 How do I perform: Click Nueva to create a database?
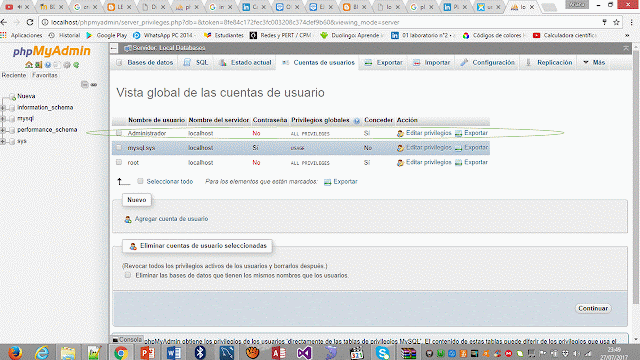click(x=26, y=96)
